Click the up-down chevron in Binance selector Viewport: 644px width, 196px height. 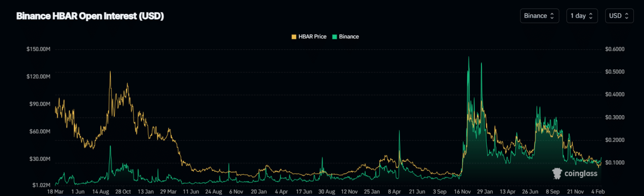pos(552,16)
